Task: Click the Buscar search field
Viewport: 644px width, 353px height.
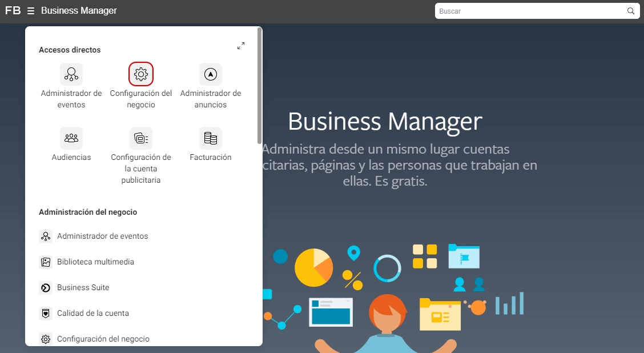Action: (x=531, y=11)
